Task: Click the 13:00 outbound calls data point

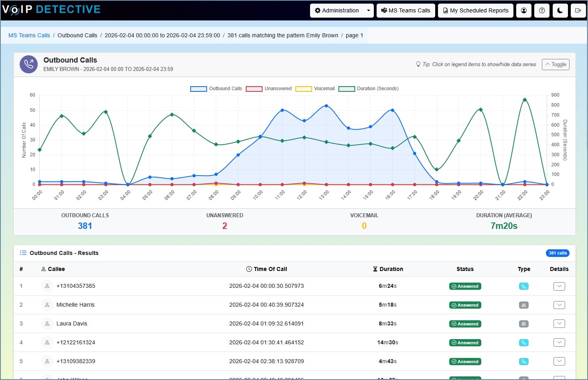Action: pyautogui.click(x=326, y=106)
